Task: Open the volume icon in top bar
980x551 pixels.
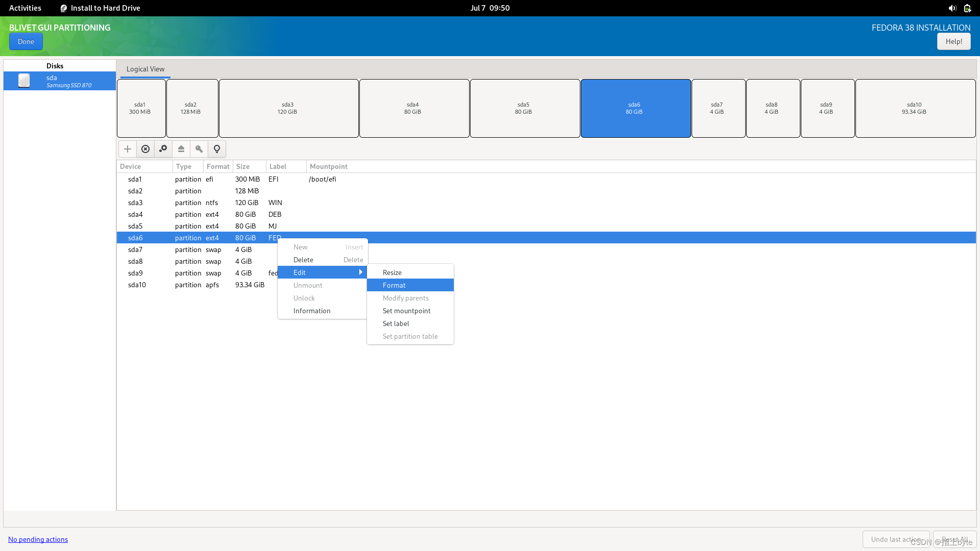Action: point(952,8)
